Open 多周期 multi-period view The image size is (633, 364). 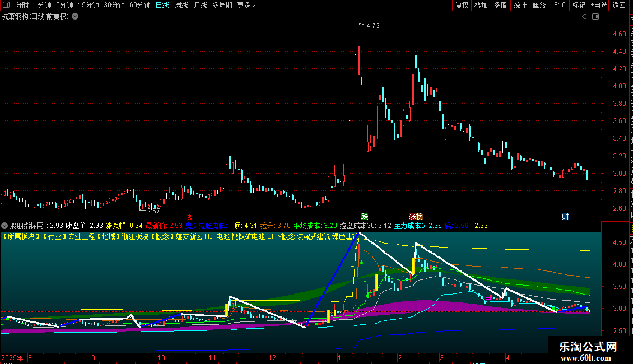[222, 5]
